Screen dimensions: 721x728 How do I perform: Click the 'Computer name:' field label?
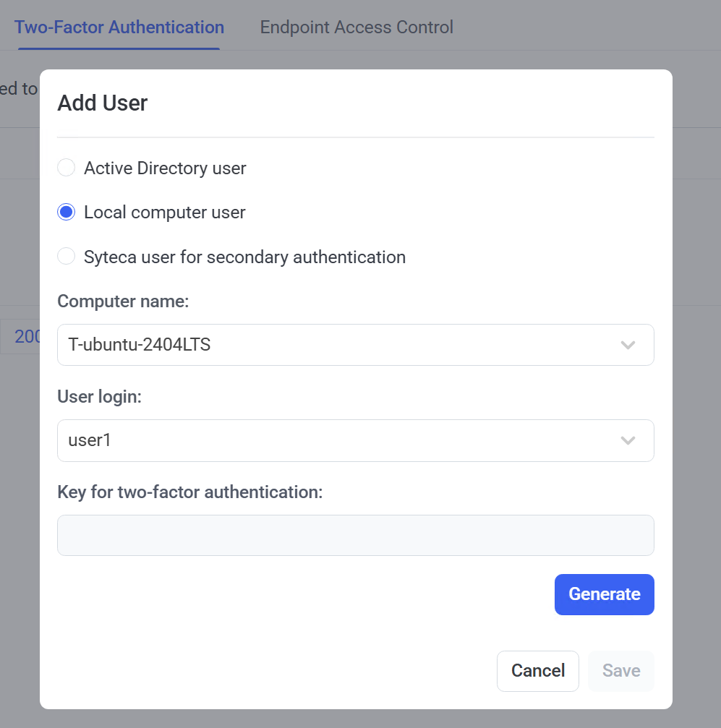click(x=123, y=301)
